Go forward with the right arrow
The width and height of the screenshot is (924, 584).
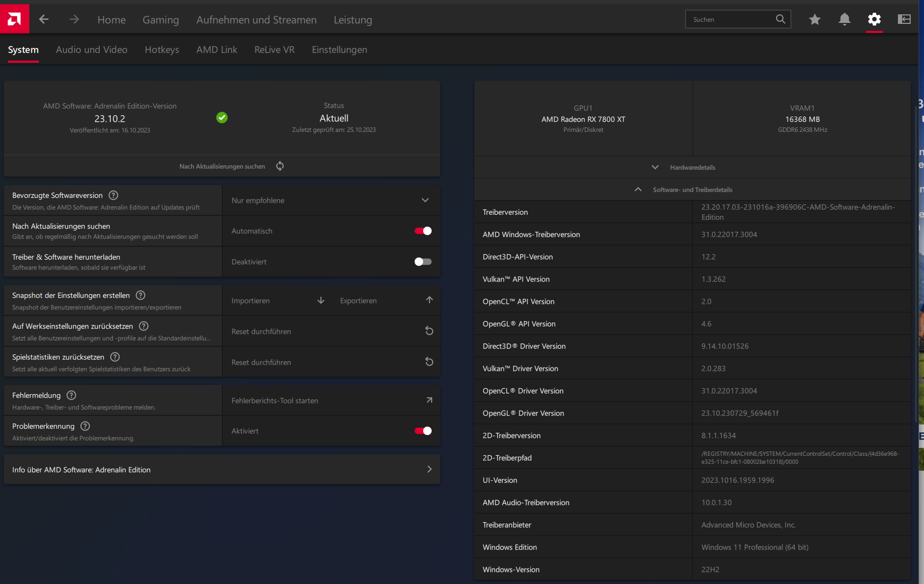74,19
